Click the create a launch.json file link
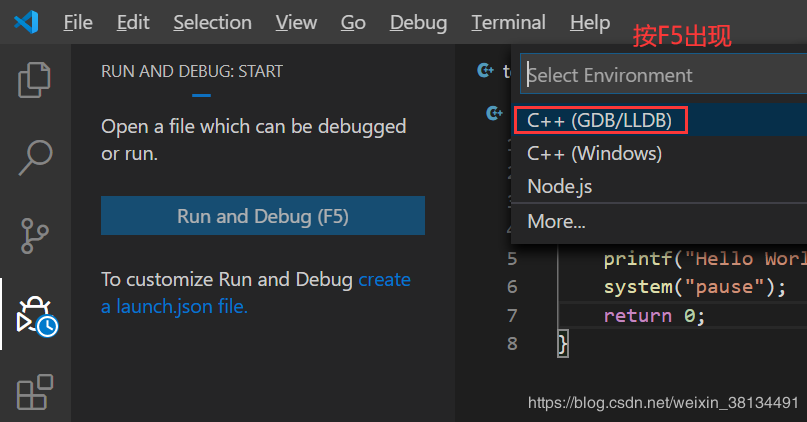Viewport: 807px width, 422px height. (x=174, y=306)
